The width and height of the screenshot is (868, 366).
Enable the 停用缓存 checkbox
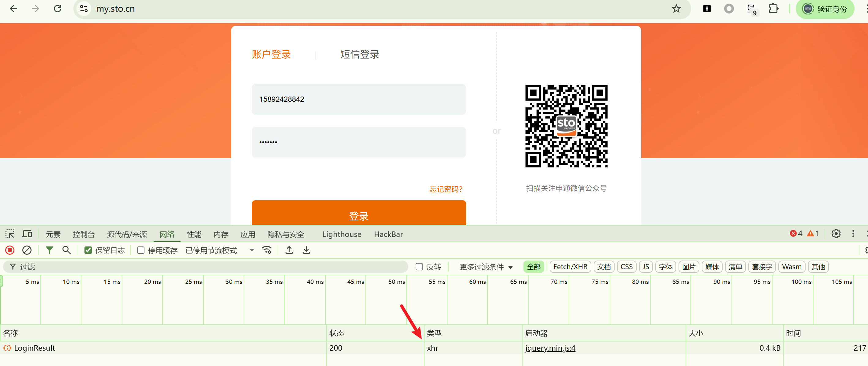[x=141, y=250]
